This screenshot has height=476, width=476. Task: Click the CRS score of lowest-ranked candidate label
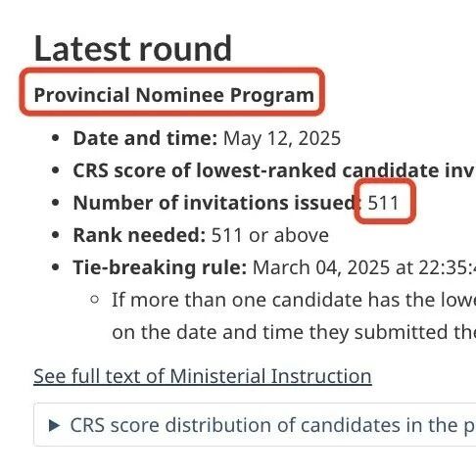point(274,170)
